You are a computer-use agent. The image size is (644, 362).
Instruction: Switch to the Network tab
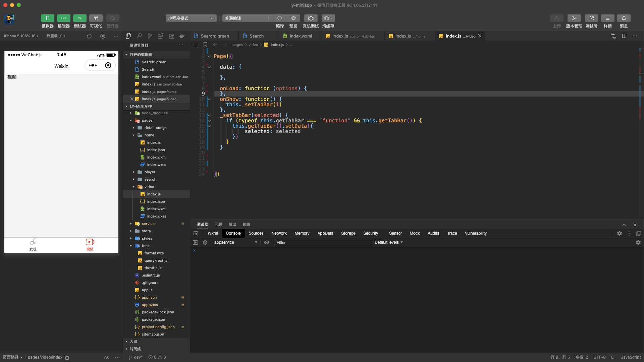[279, 233]
